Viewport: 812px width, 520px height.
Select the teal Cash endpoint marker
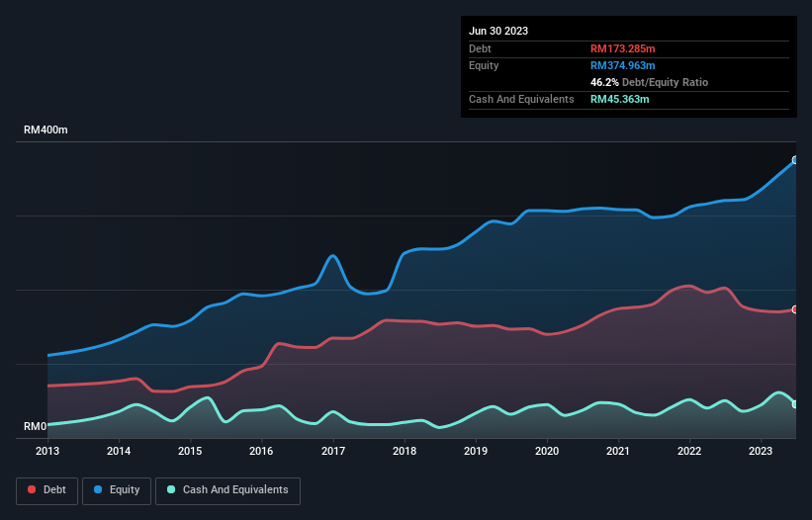click(x=795, y=404)
